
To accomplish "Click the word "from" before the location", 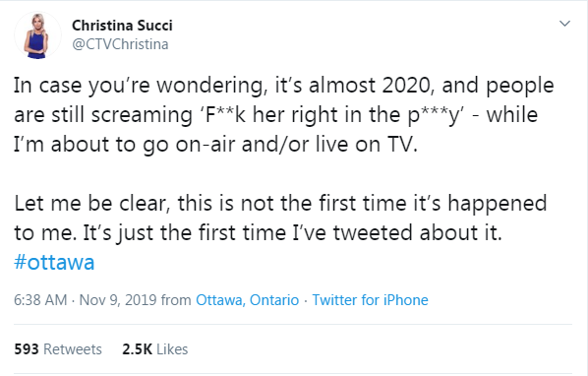I will [x=176, y=300].
